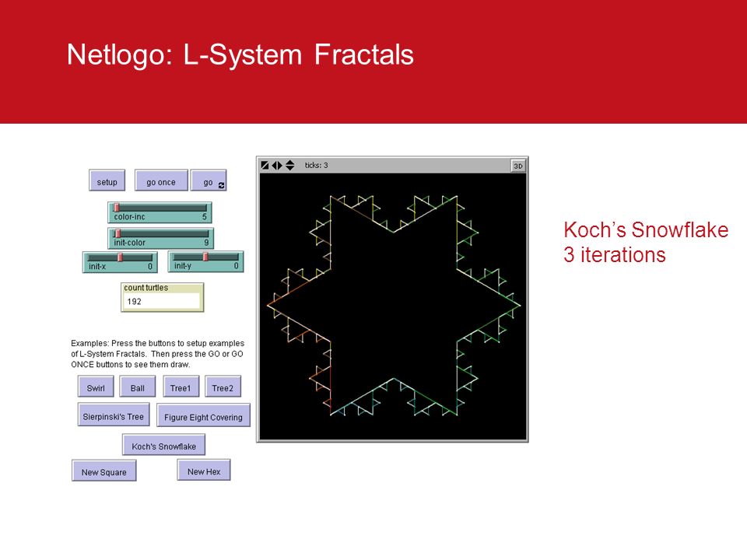Load the Swirl example

(96, 387)
